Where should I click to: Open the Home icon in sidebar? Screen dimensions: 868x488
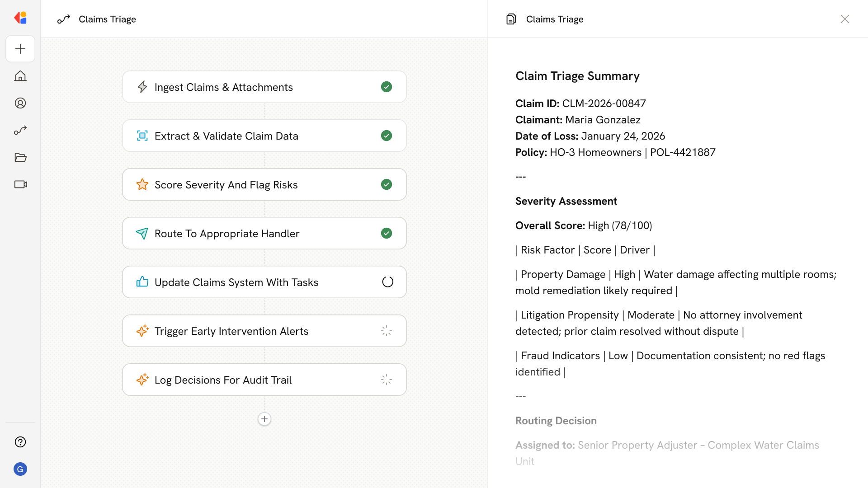[20, 76]
